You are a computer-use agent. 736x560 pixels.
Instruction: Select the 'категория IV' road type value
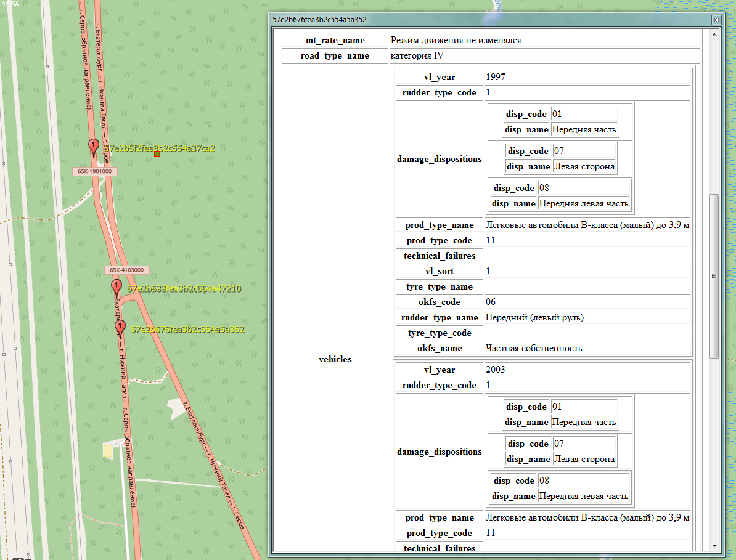(417, 55)
